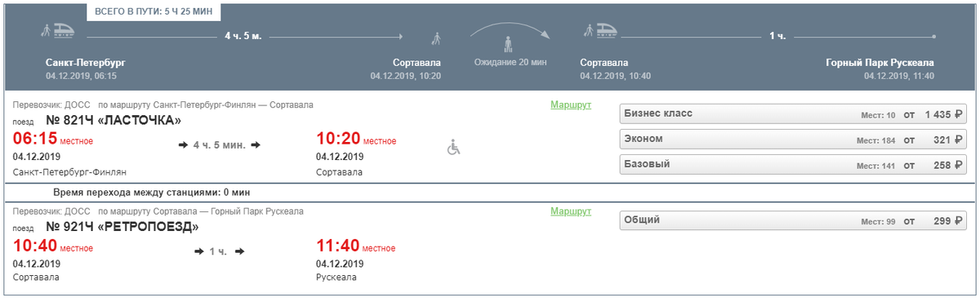The image size is (980, 302).
Task: Click the pedestrian transfer icon after Сортавала
Action: coord(437,38)
